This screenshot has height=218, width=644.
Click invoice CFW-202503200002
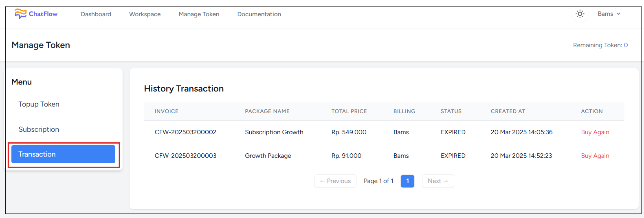pyautogui.click(x=185, y=132)
